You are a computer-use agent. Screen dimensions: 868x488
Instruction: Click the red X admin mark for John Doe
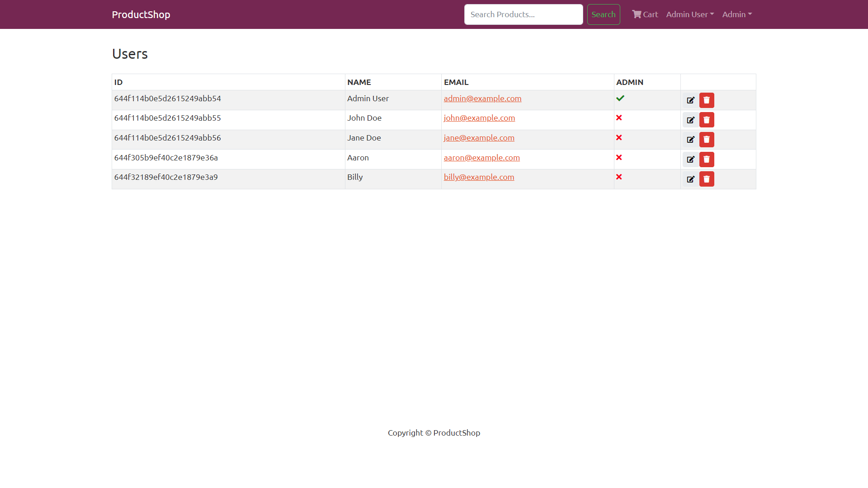(619, 118)
